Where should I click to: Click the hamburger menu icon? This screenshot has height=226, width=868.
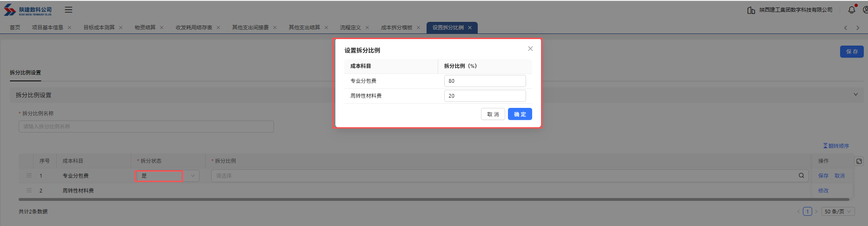click(68, 10)
